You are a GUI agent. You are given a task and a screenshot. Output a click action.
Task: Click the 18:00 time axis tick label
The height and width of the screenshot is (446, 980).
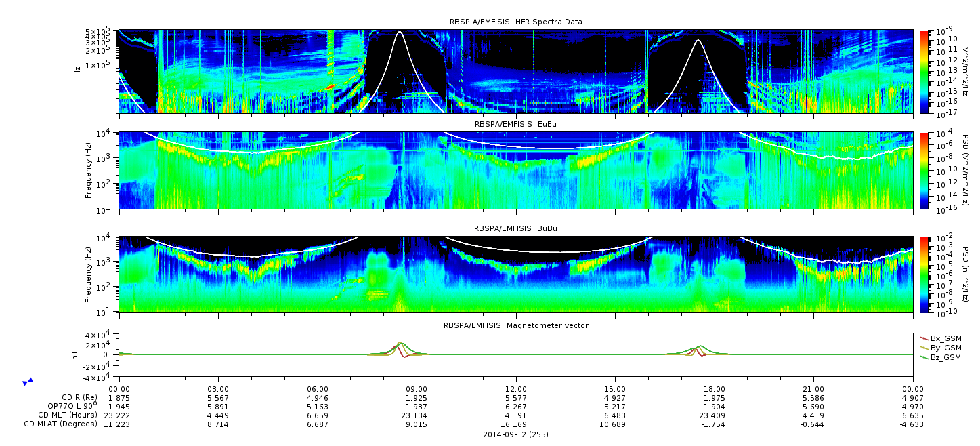point(715,388)
